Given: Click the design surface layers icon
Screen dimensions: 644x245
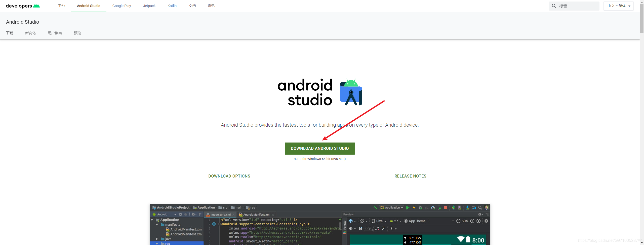Looking at the screenshot, I should [x=351, y=221].
